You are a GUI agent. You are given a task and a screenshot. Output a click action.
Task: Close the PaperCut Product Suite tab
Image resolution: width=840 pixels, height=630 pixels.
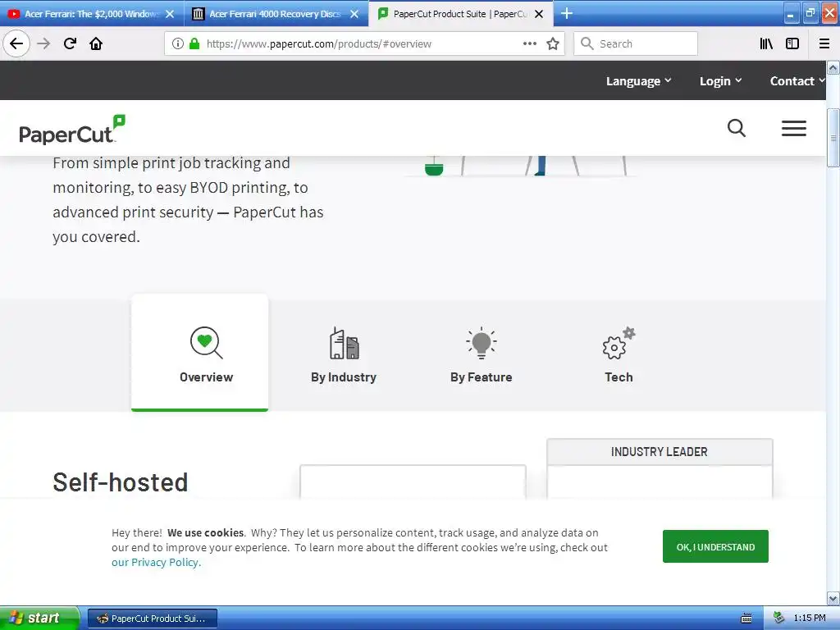(x=539, y=14)
